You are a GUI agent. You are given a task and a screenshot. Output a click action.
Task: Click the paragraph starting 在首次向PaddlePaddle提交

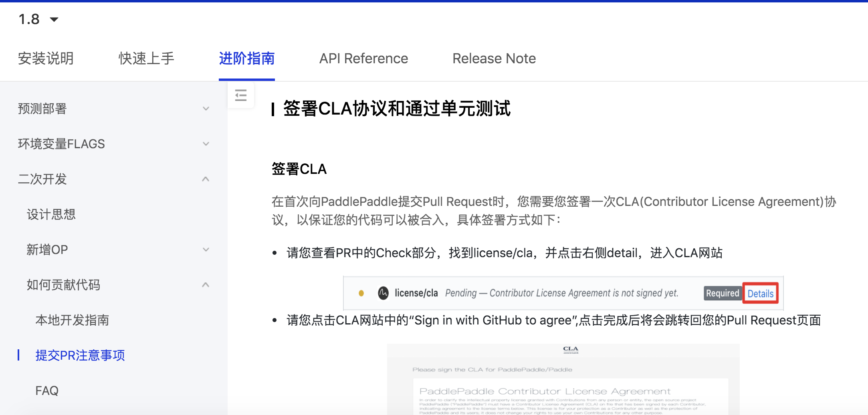554,211
